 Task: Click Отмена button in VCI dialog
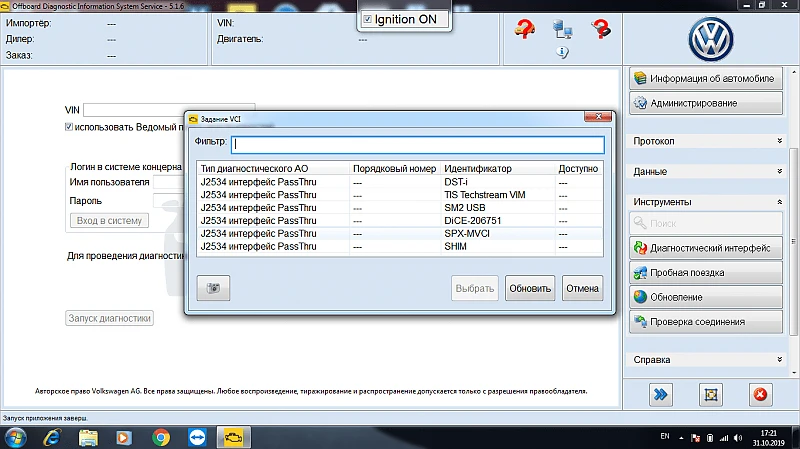[x=582, y=288]
